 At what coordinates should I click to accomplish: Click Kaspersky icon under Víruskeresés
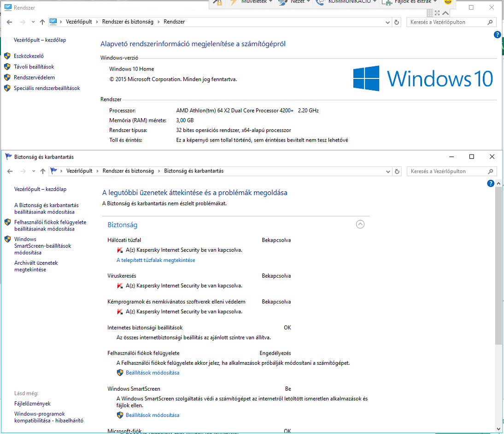120,285
